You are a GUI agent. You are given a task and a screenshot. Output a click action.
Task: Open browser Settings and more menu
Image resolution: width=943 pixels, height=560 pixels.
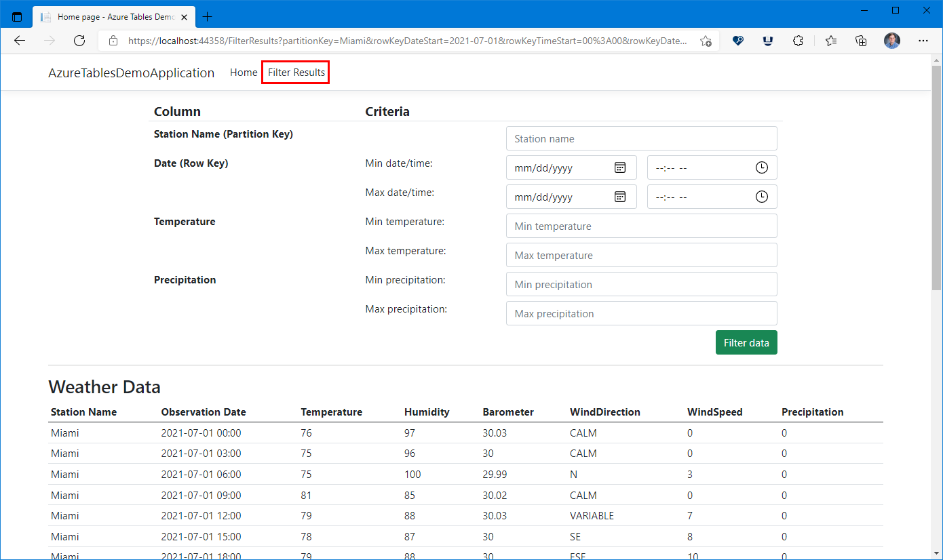click(x=923, y=41)
